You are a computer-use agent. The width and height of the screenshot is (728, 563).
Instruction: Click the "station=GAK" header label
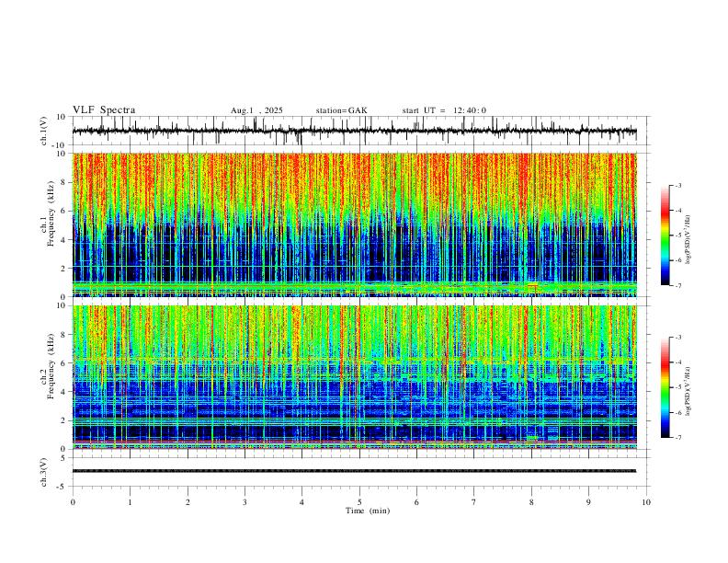coord(341,110)
